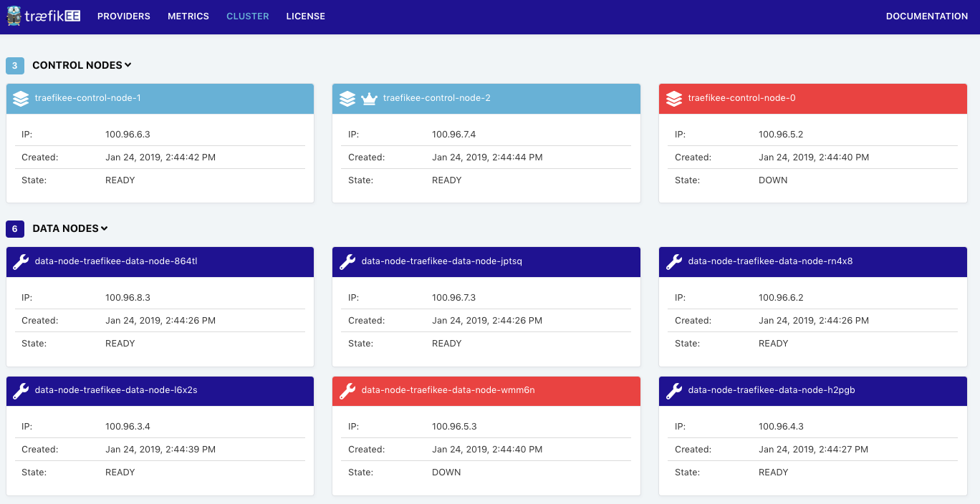Click wrench icon on data node rn4x8
This screenshot has height=504, width=980.
(x=674, y=261)
